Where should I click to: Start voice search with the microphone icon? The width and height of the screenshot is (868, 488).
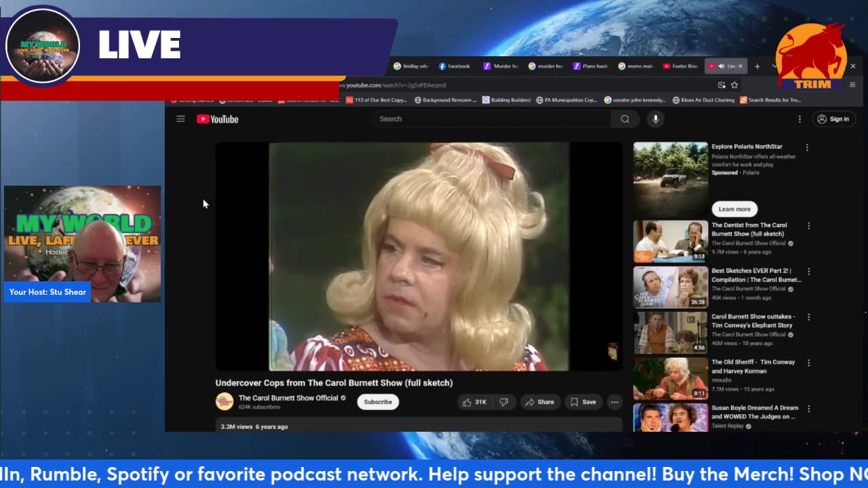coord(655,119)
